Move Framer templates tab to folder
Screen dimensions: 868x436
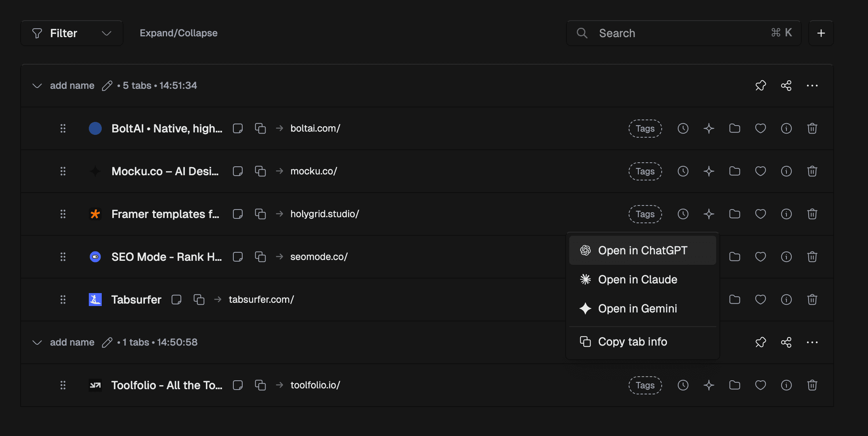(735, 214)
